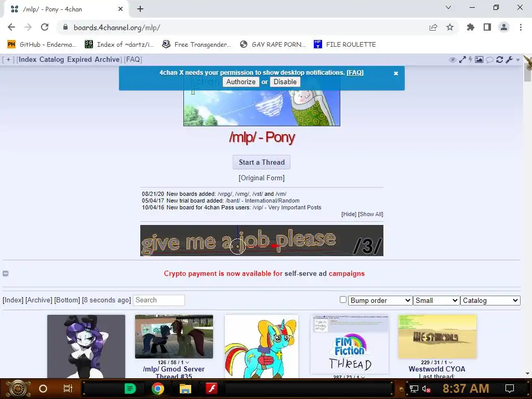The height and width of the screenshot is (399, 532).
Task: Open the Small size dropdown
Action: tap(436, 301)
